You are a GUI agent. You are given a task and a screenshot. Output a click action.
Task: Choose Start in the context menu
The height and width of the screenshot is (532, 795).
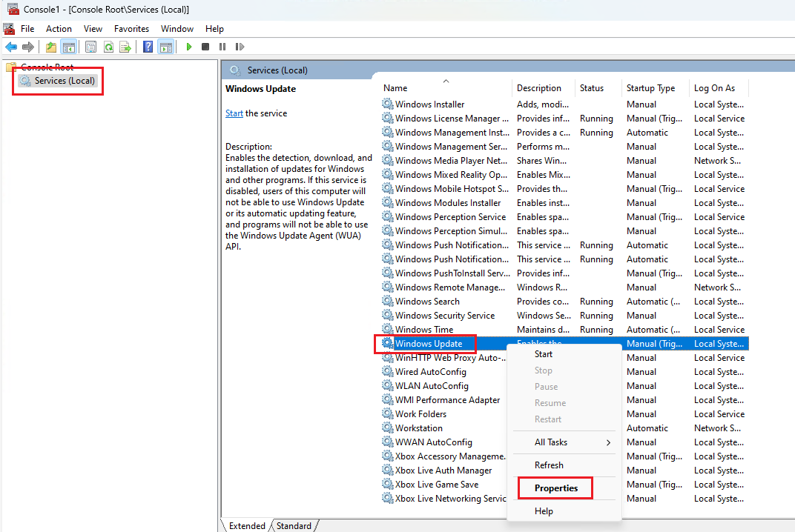tap(564, 354)
